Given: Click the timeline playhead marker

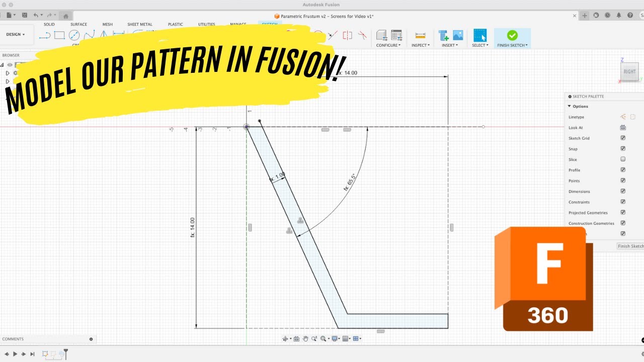Looking at the screenshot, I should click(x=65, y=354).
